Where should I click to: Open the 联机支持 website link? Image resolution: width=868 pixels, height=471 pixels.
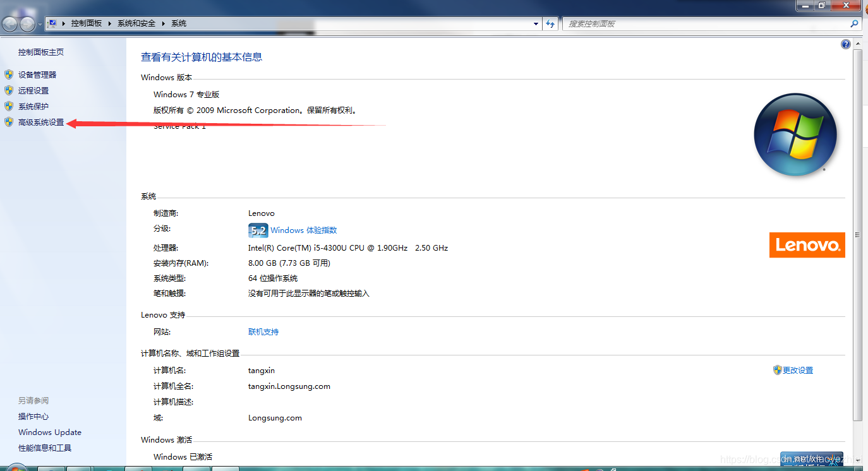click(x=263, y=332)
